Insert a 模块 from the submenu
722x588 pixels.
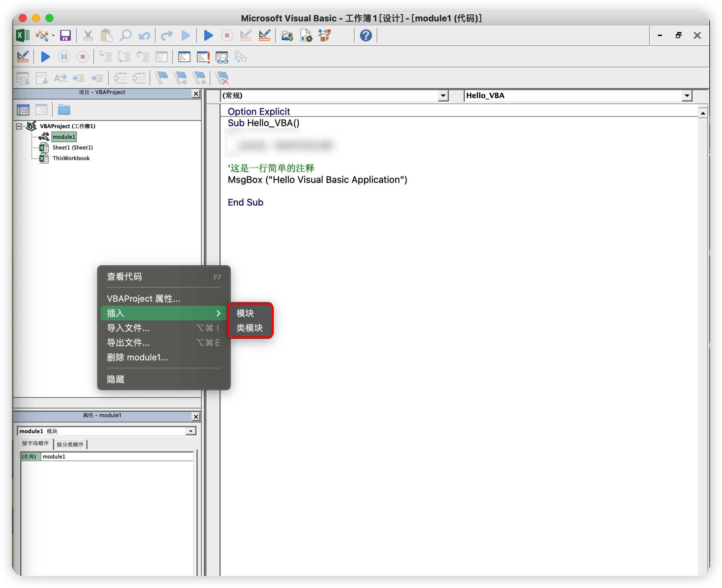click(250, 313)
